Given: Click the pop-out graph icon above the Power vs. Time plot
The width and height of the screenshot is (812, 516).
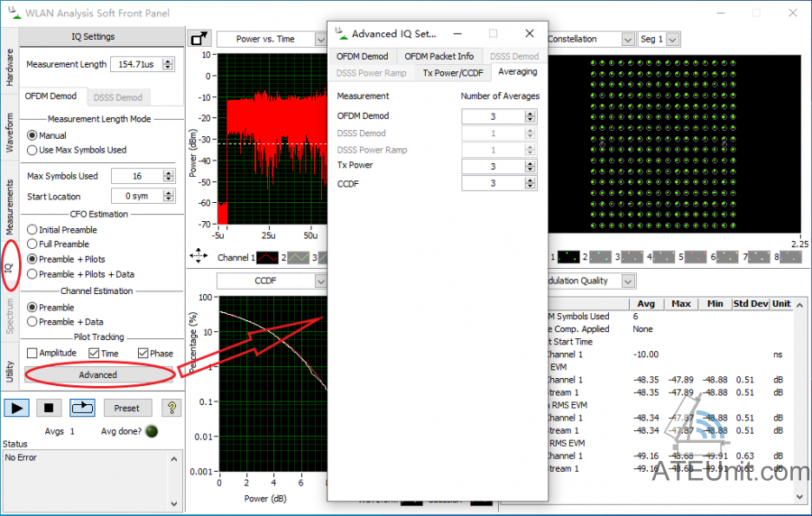Looking at the screenshot, I should [x=198, y=39].
